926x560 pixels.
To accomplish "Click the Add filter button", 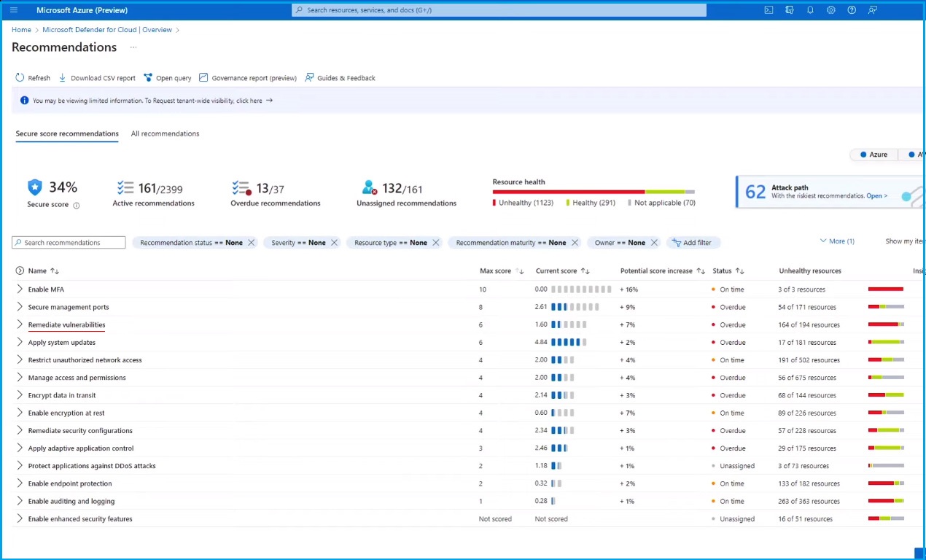I will tap(693, 243).
